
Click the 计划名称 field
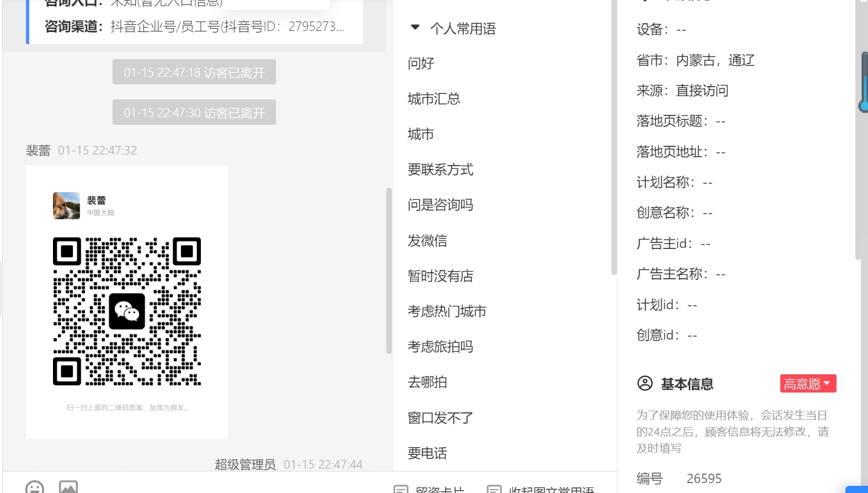point(674,182)
